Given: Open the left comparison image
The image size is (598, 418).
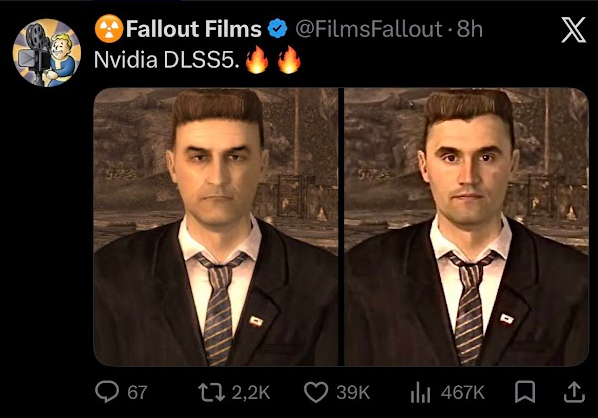Looking at the screenshot, I should tap(216, 227).
